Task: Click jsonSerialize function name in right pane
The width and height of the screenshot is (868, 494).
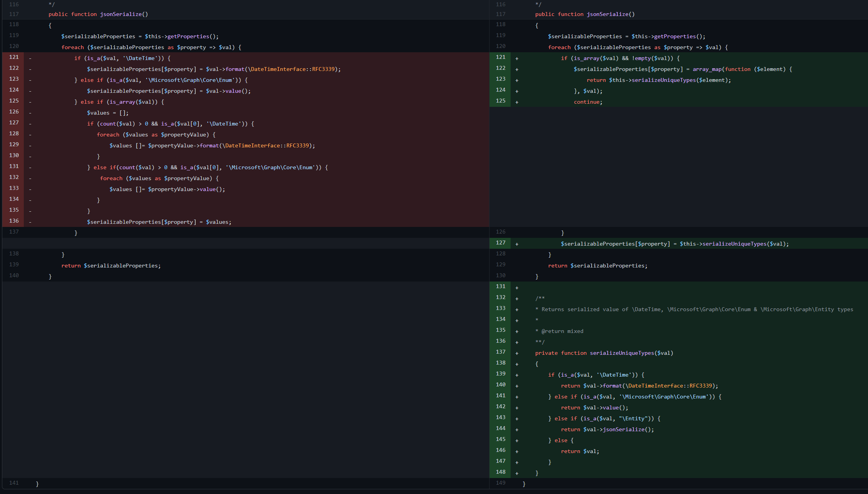Action: (608, 14)
